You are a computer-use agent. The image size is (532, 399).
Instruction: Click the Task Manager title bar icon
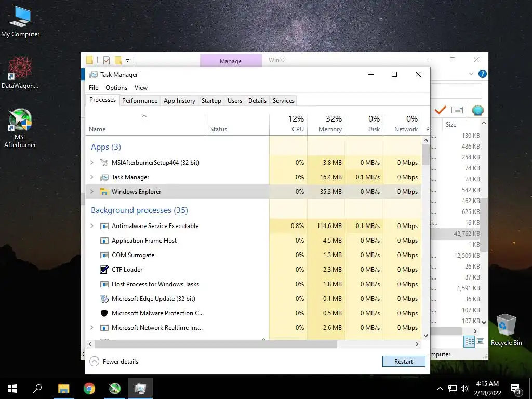coord(94,75)
